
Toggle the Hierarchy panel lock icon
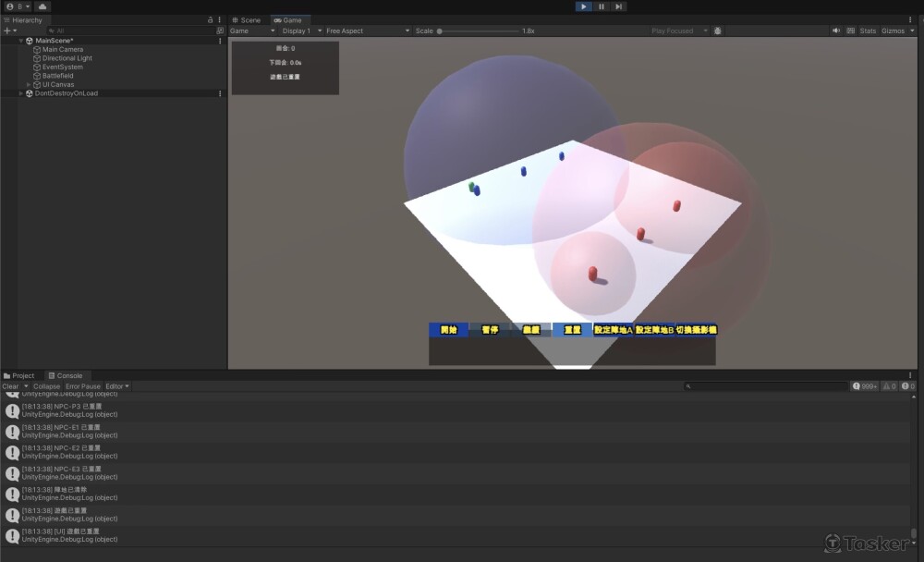tap(210, 19)
